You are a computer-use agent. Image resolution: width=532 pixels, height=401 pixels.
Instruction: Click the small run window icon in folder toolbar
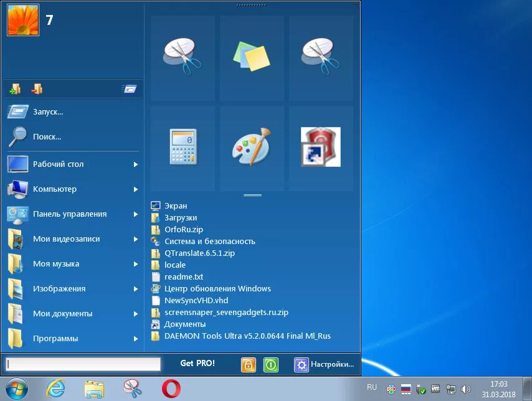pos(130,89)
